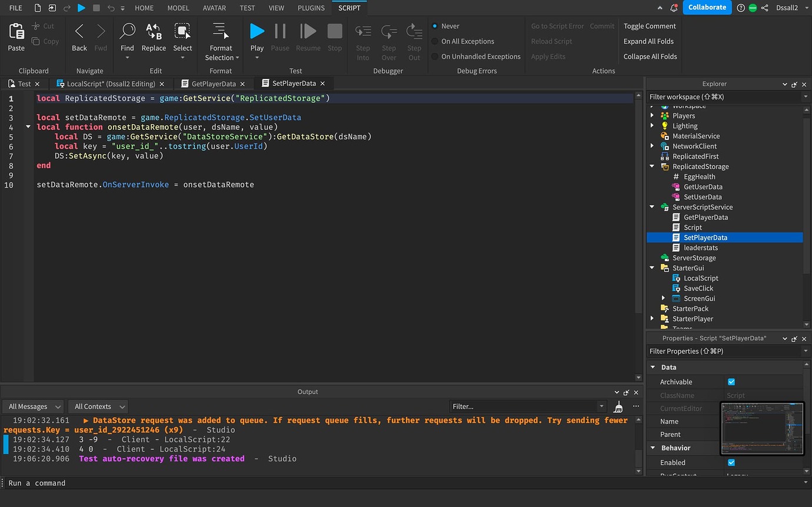Click the Replace tool icon
This screenshot has width=812, height=507.
click(154, 32)
